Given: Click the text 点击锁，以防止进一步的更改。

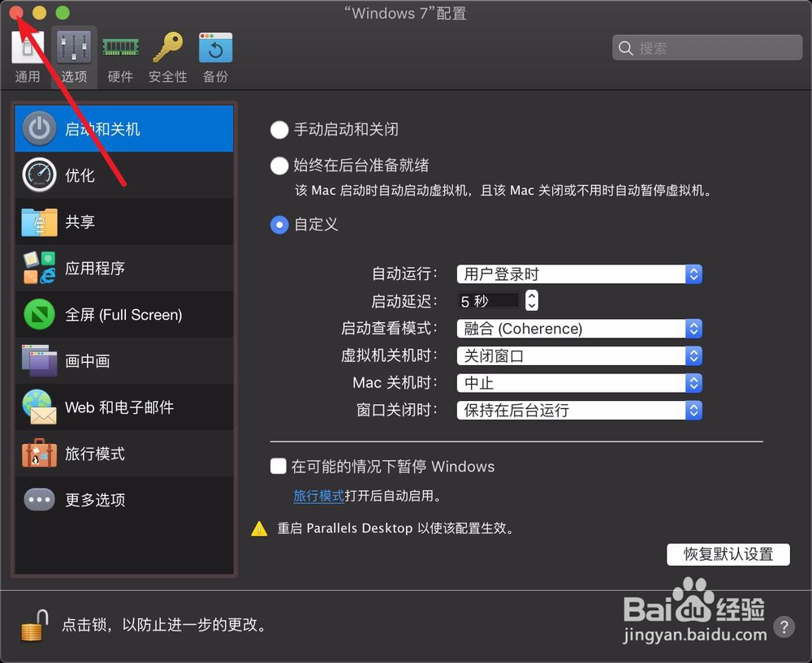Looking at the screenshot, I should [x=164, y=625].
